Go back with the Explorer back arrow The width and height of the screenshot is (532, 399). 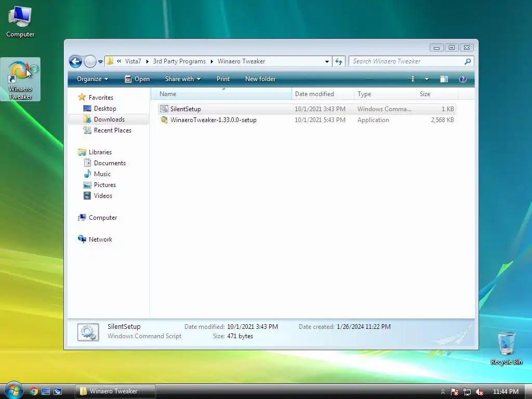click(x=75, y=61)
